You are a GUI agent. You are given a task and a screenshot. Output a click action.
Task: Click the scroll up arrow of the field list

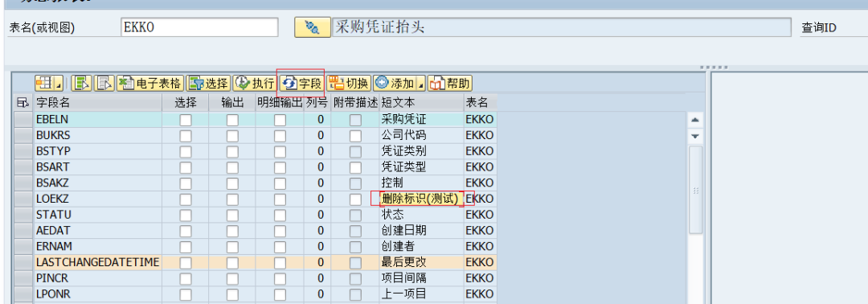695,120
